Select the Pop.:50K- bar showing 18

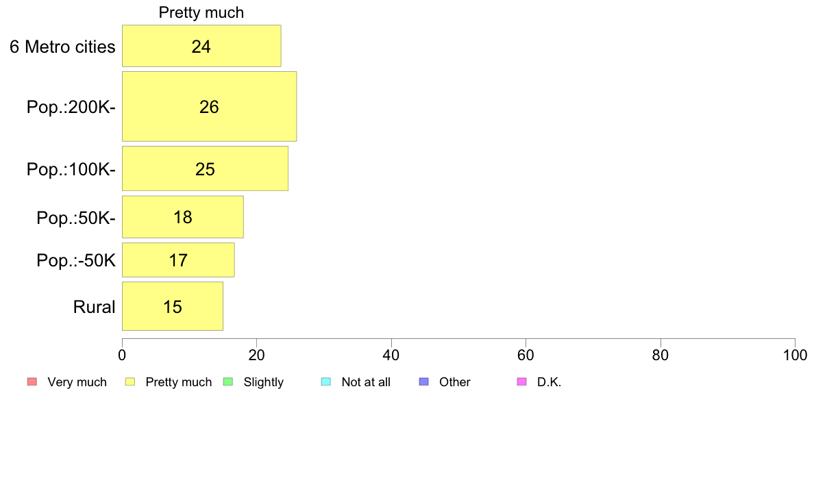(183, 217)
